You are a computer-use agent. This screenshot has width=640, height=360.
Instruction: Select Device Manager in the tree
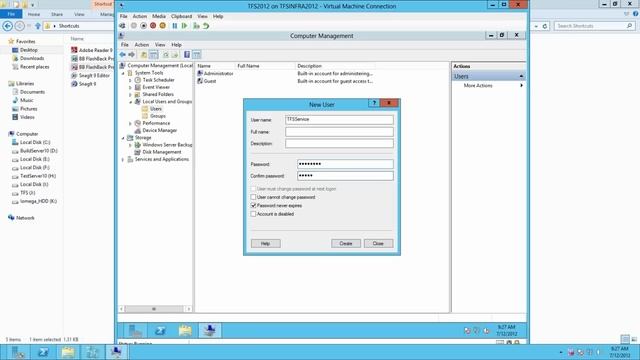coord(160,131)
